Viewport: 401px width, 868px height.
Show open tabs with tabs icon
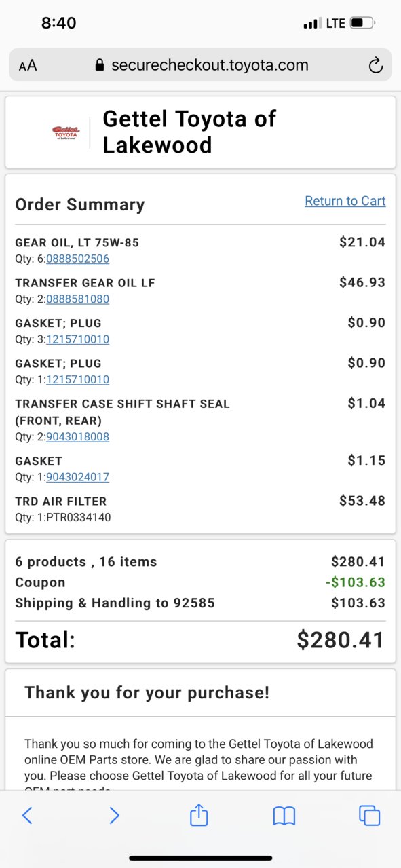coord(369,815)
